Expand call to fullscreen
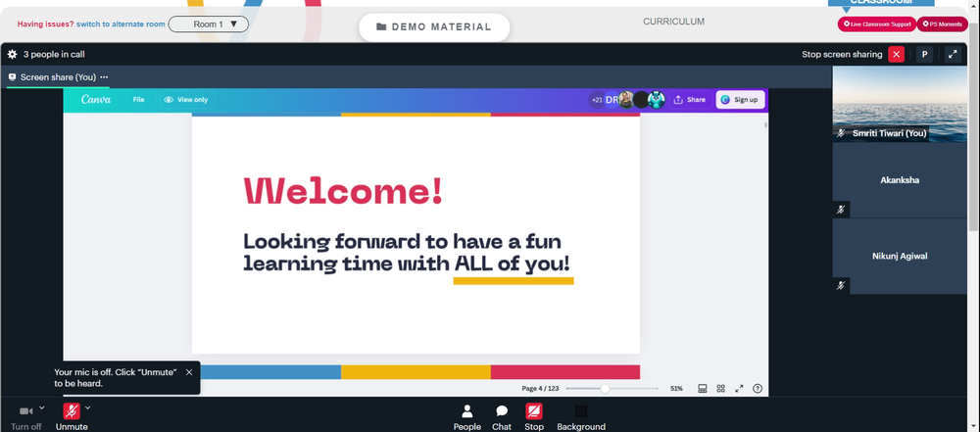Viewport: 980px width, 432px height. (x=953, y=55)
